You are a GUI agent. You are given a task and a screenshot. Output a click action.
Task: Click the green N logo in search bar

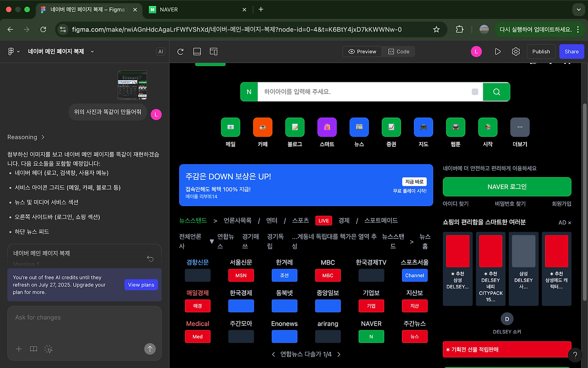point(249,92)
